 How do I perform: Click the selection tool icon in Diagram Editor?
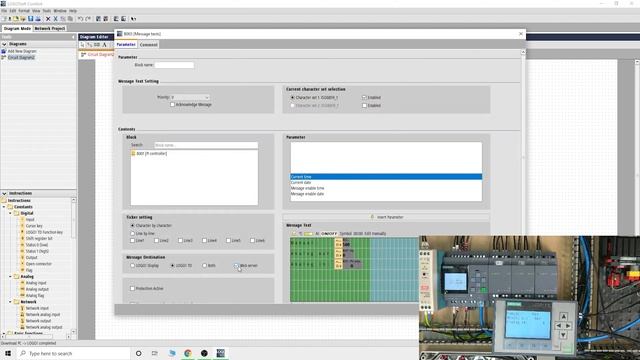pyautogui.click(x=82, y=45)
